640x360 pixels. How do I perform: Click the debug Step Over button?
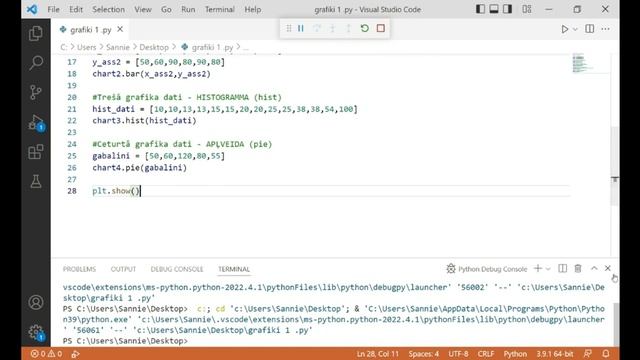point(317,28)
